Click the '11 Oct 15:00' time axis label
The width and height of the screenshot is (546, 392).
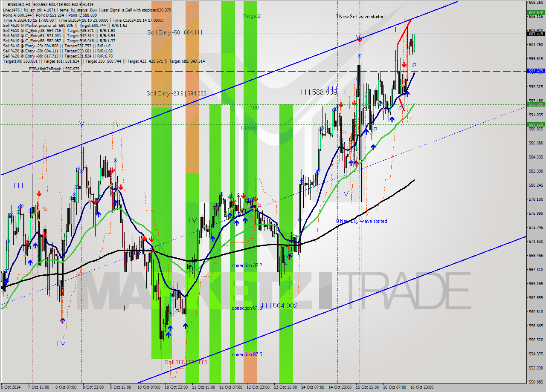click(x=203, y=387)
